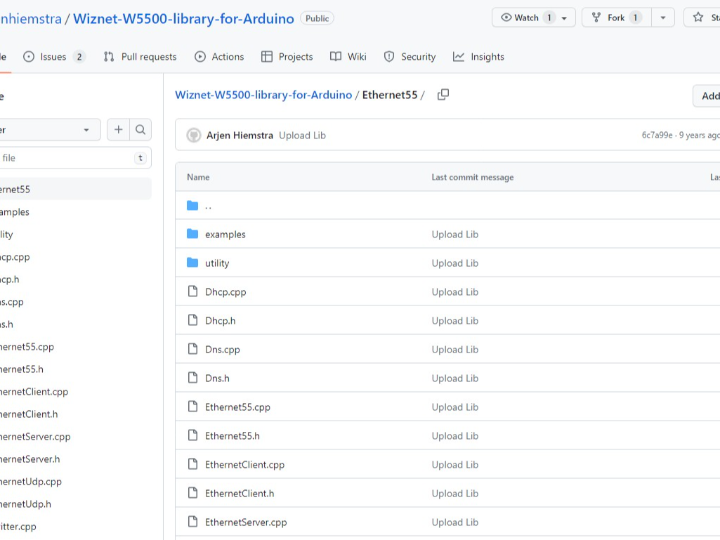The image size is (720, 540).
Task: Click the plus add file icon
Action: [x=118, y=130]
